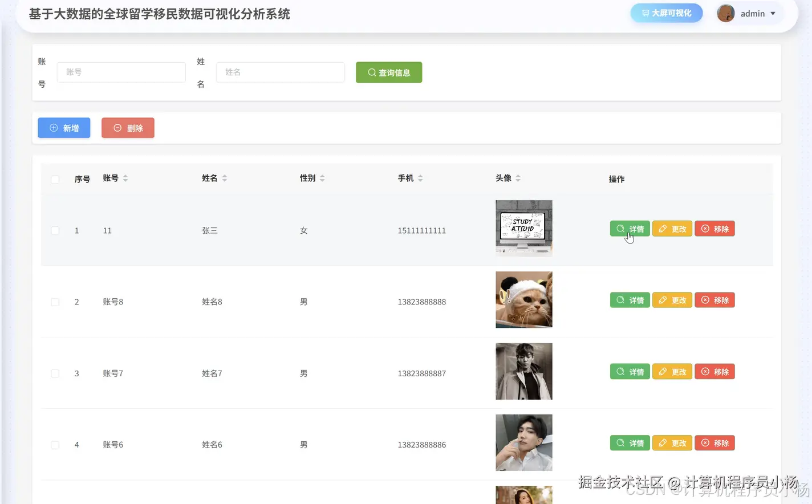Toggle the select-all header checkbox

pos(55,179)
